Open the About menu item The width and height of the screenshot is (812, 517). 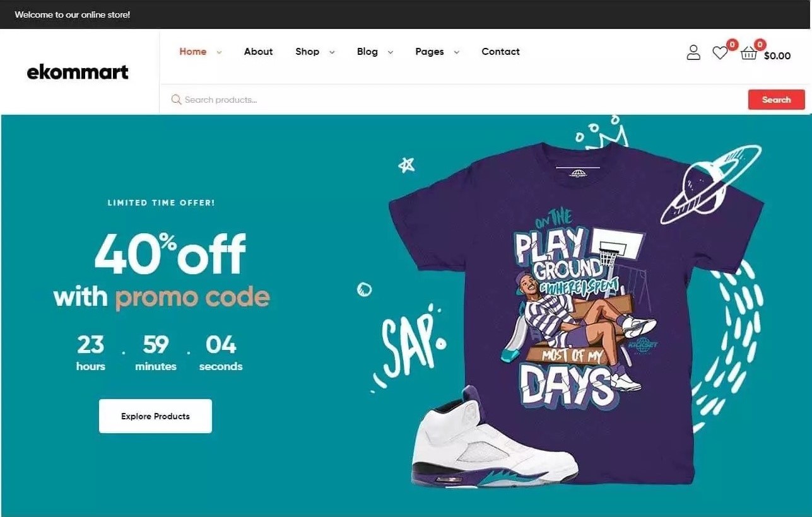click(x=259, y=52)
